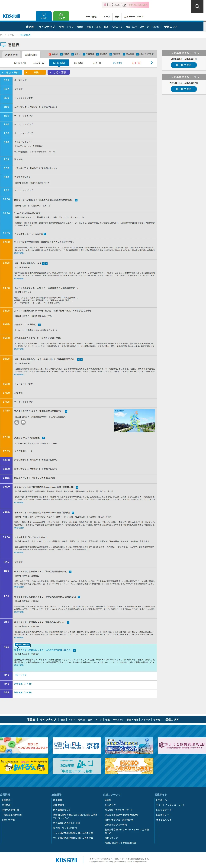Open 採用情報 in the footer
This screenshot has height=868, width=206.
tap(6, 805)
